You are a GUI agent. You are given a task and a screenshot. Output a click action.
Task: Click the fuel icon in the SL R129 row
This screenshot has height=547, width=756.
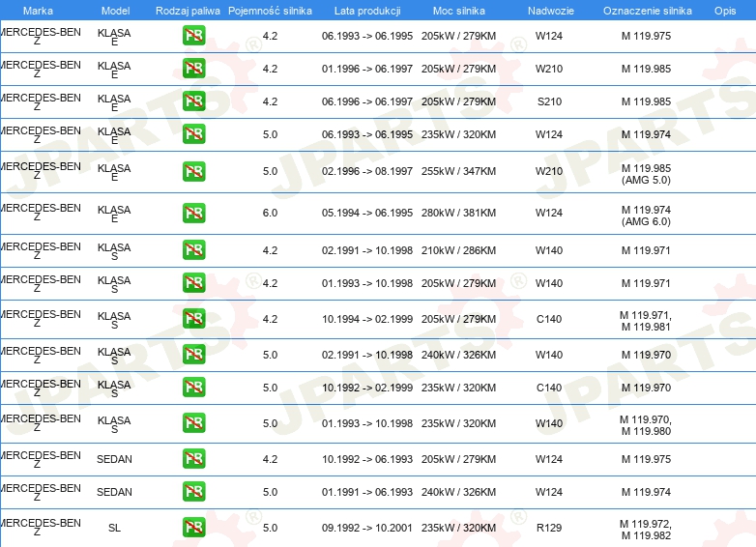(193, 528)
